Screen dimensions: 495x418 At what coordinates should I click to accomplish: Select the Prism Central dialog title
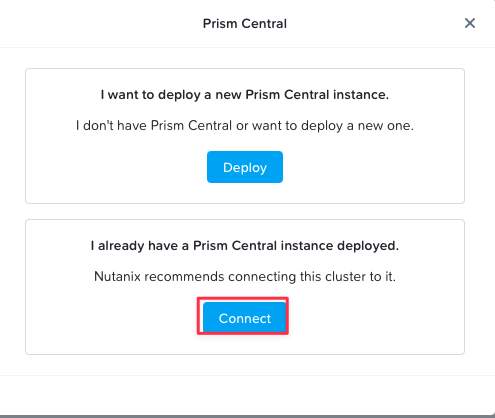click(245, 24)
